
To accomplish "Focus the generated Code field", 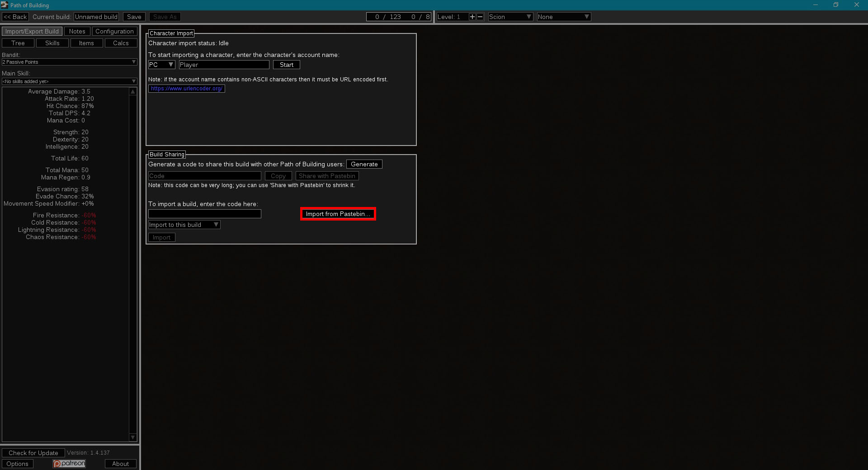I will click(205, 176).
